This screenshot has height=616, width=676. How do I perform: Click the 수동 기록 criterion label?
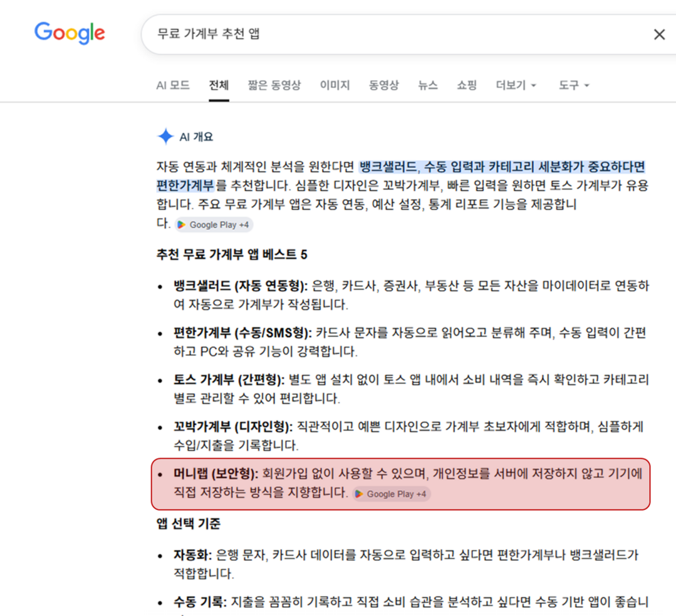click(x=200, y=602)
